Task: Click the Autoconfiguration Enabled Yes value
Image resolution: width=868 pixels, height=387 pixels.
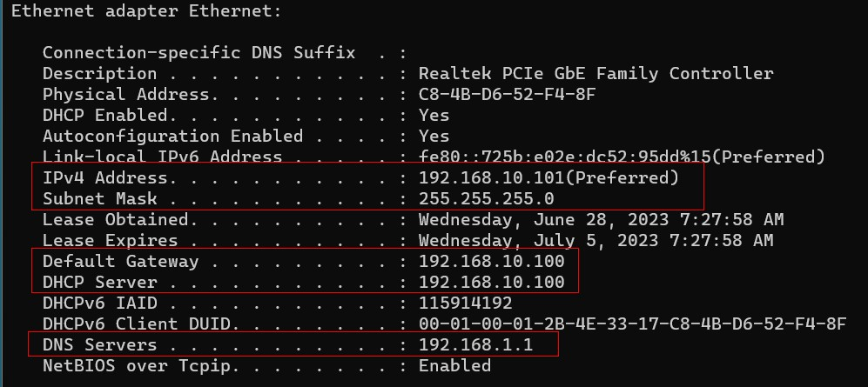Action: click(434, 136)
